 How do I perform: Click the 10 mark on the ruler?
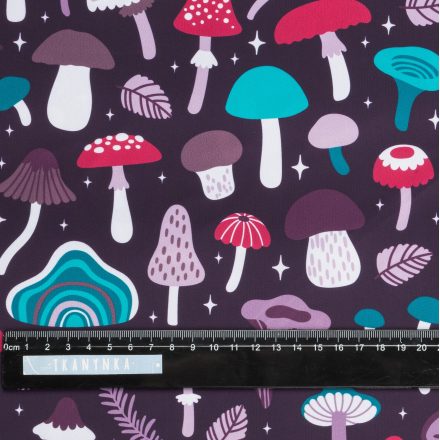(214, 347)
